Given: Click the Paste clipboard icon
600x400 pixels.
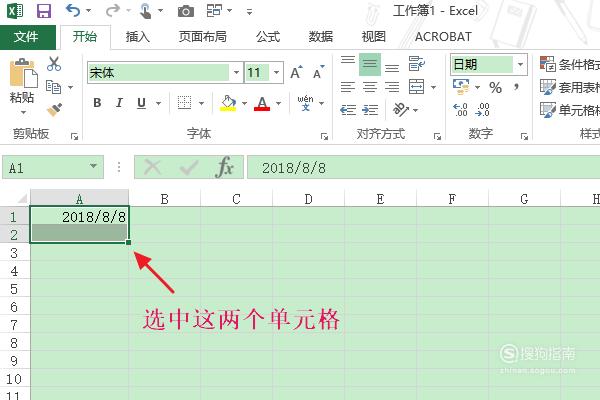Looking at the screenshot, I should (x=23, y=73).
